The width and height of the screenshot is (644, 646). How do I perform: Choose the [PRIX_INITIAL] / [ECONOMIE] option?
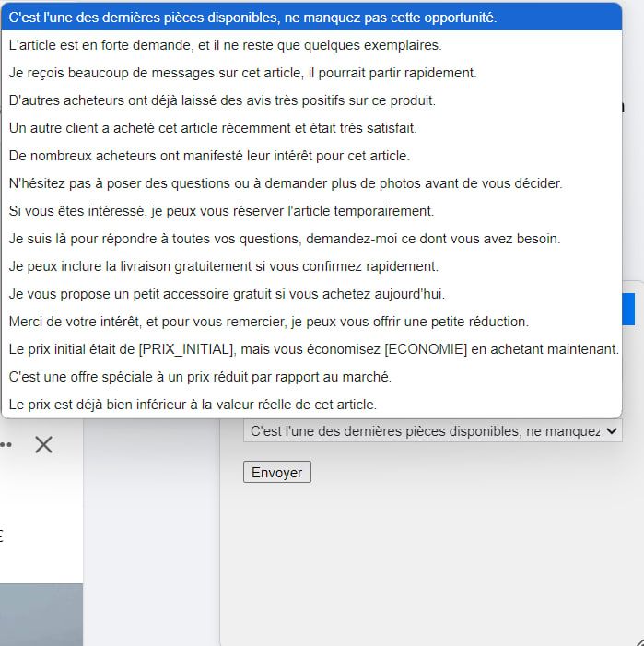coord(311,349)
